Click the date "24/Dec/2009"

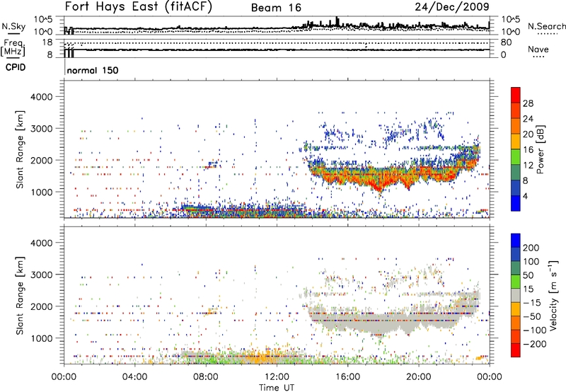[x=452, y=7]
